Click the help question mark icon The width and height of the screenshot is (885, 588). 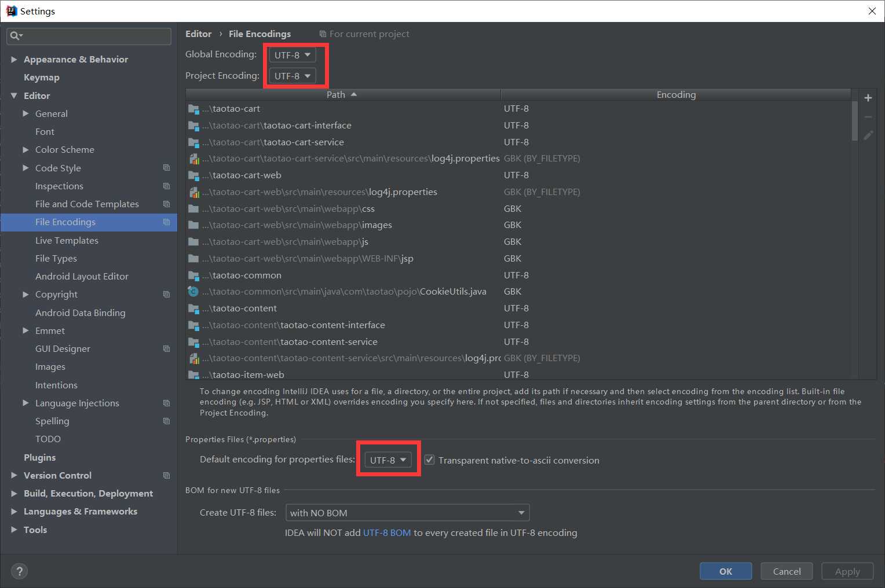[x=20, y=571]
